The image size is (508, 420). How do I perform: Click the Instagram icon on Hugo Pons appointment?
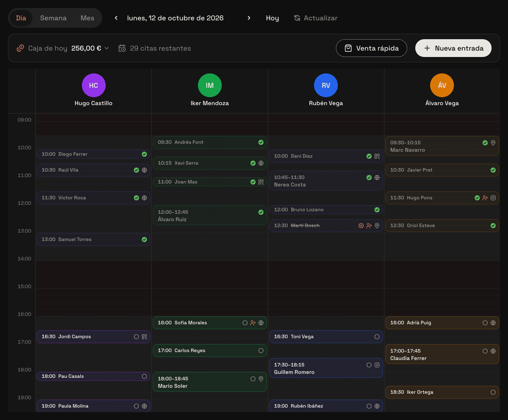click(493, 198)
